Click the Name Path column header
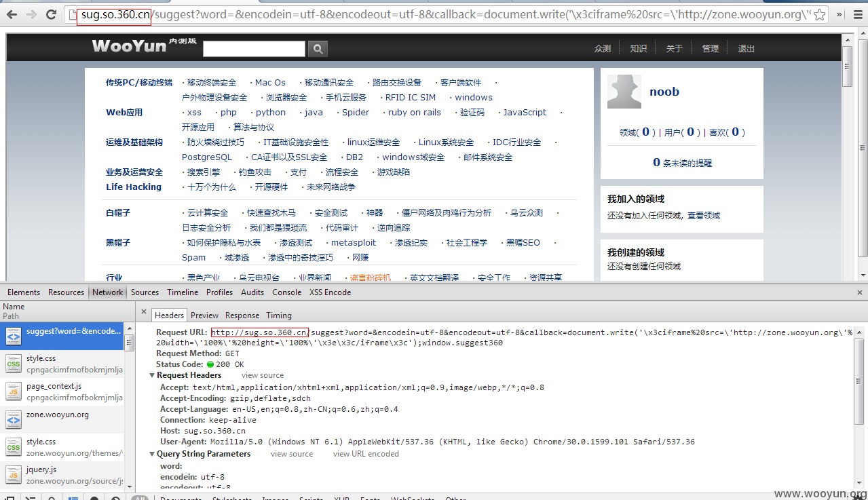Screen dimensions: 868x500 tap(67, 311)
